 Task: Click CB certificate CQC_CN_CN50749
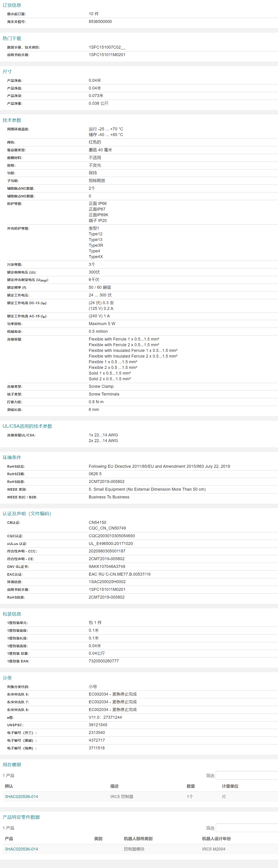(107, 528)
